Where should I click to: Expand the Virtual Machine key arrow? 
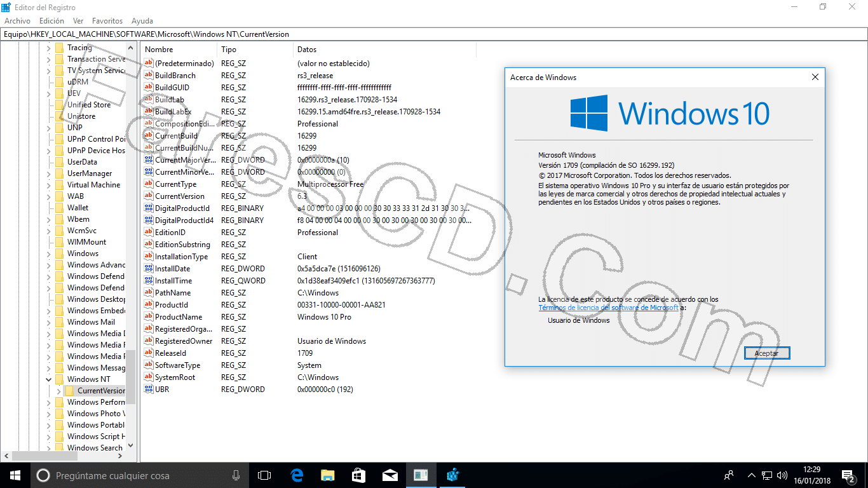(49, 185)
